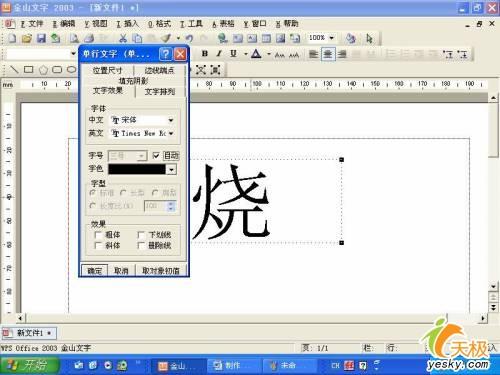500x375 pixels.
Task: Click the vertical scrollbar up arrow
Action: pos(493,98)
